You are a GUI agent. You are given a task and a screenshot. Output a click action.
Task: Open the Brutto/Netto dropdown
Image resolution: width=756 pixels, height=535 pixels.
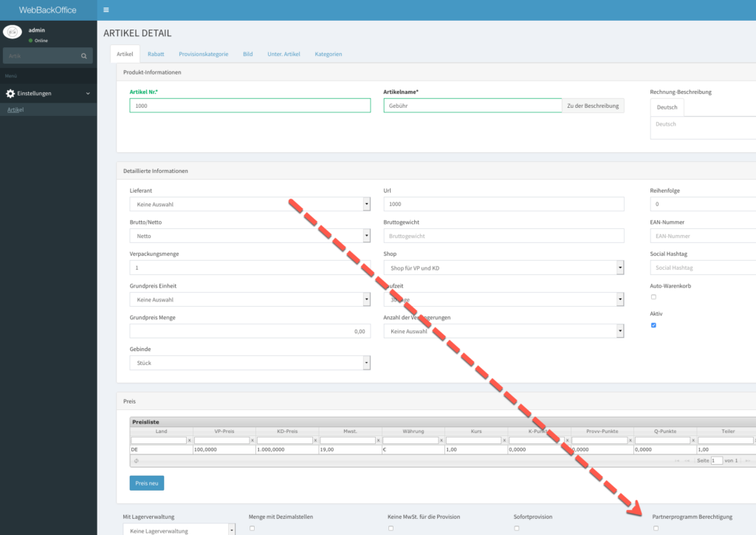click(x=250, y=236)
